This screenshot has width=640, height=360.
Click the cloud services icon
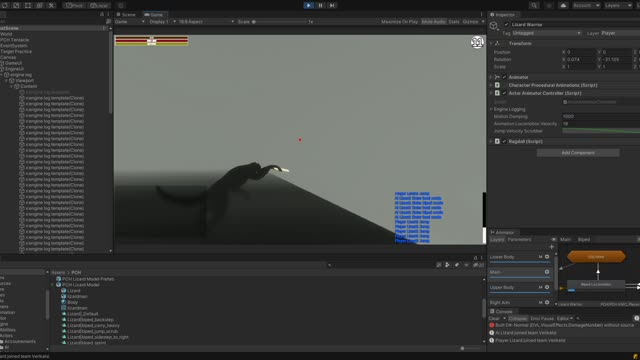563,5
